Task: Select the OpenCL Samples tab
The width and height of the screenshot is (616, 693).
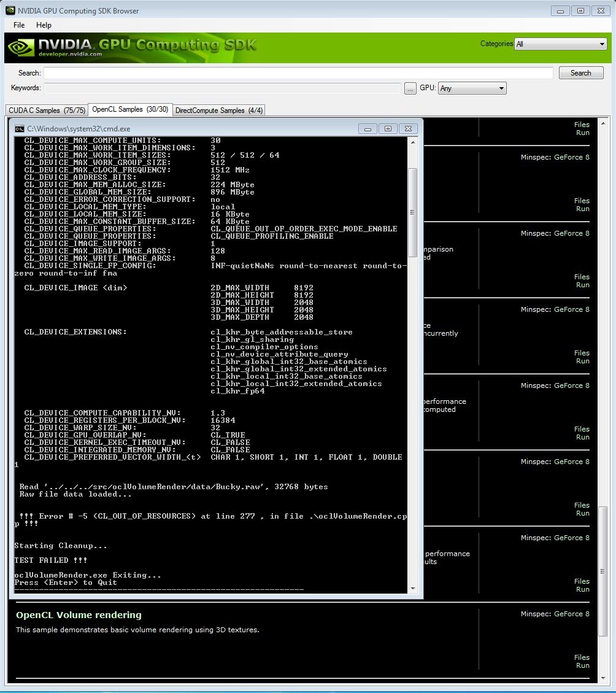Action: click(x=130, y=109)
